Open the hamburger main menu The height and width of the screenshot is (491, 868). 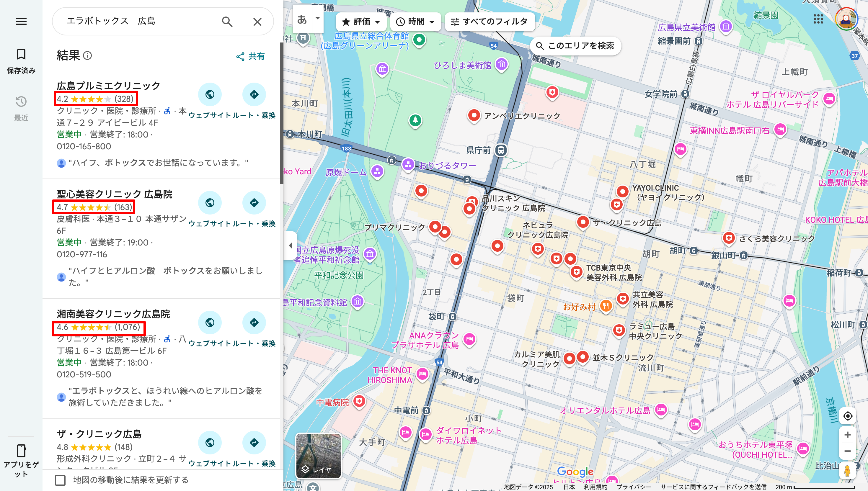pos(21,22)
